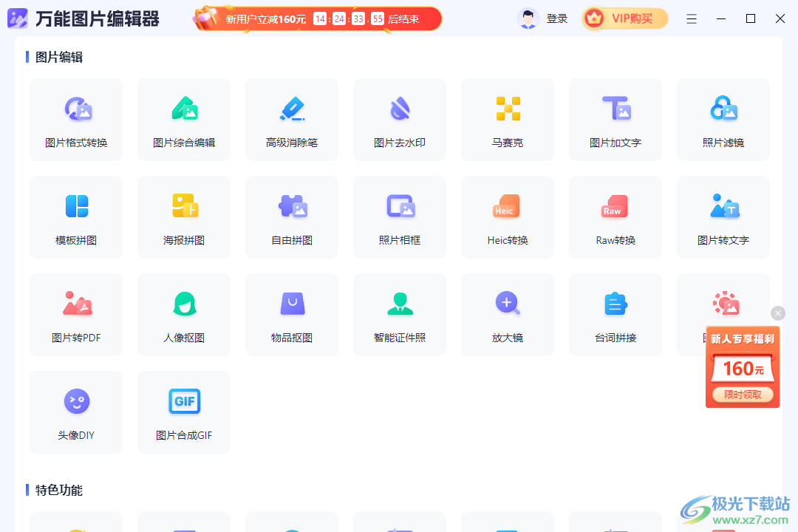Launch the 马赛克 mosaic tool
Image resolution: width=798 pixels, height=532 pixels.
pyautogui.click(x=508, y=120)
